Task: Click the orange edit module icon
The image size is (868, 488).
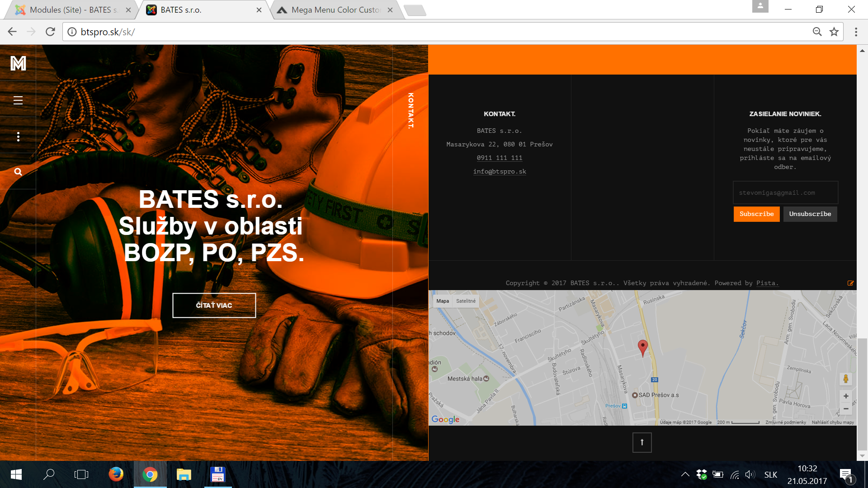Action: (850, 283)
